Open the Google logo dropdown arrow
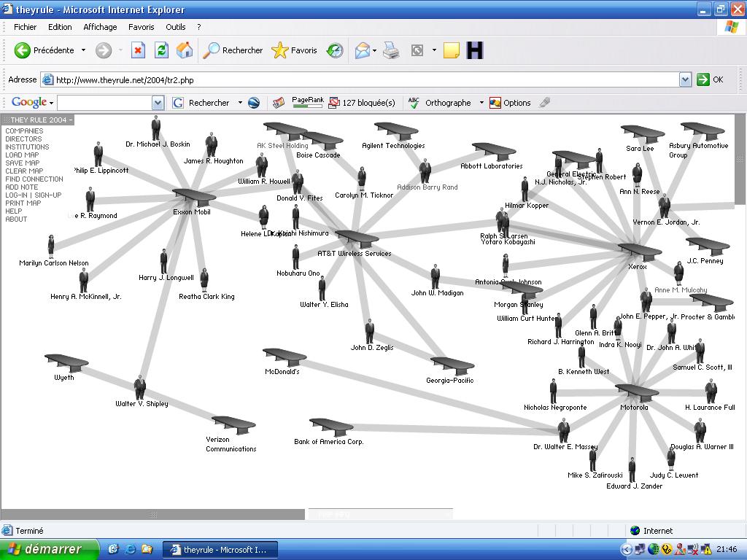 (x=52, y=103)
